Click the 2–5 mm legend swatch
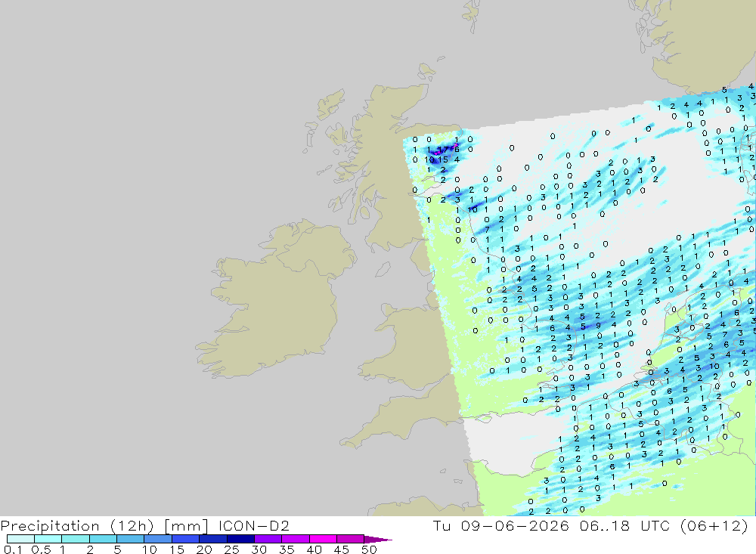Screen dimensions: 756x554 (103, 539)
